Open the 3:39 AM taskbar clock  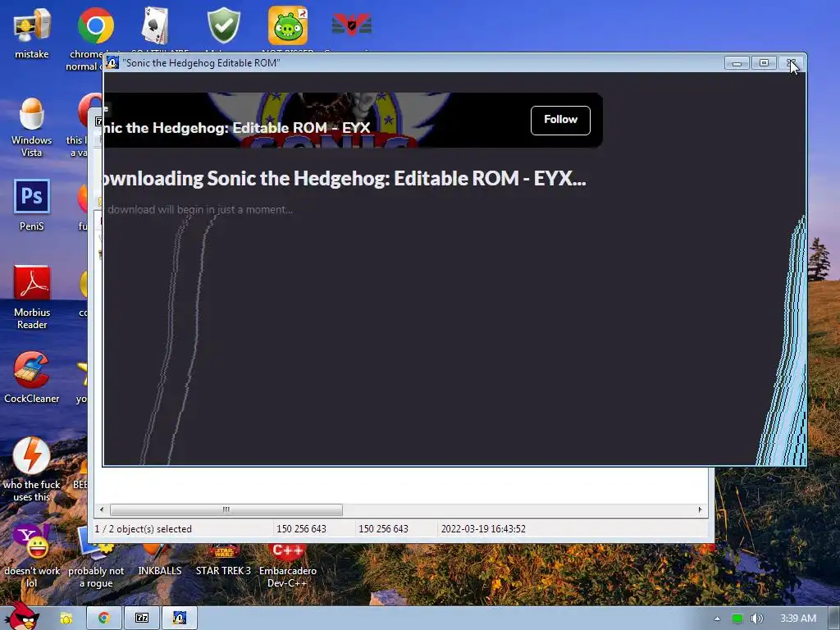[798, 619]
